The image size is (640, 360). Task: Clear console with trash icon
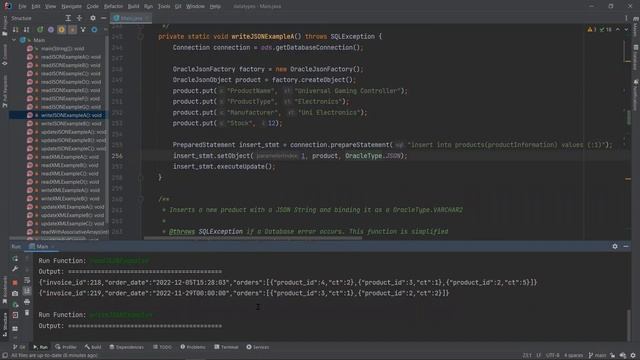point(27,313)
